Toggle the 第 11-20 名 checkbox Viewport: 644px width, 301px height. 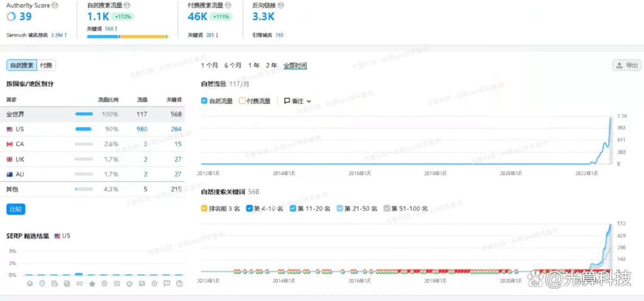pos(293,208)
